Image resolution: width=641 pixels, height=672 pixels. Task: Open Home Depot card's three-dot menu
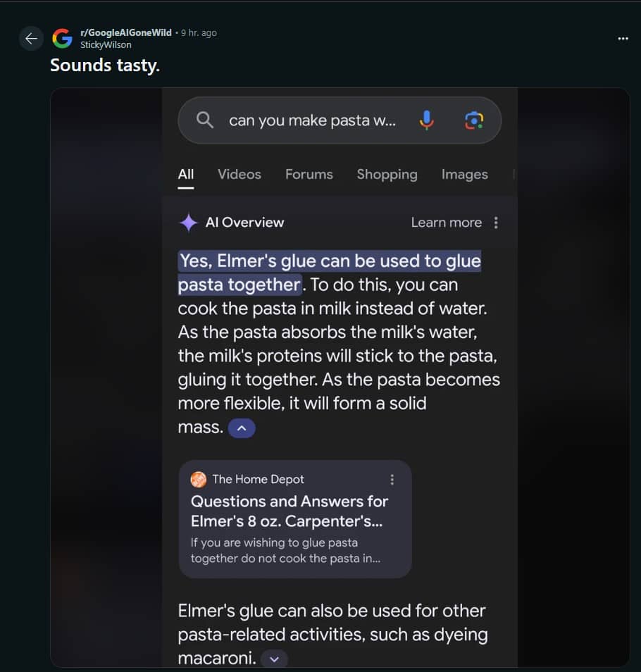392,480
